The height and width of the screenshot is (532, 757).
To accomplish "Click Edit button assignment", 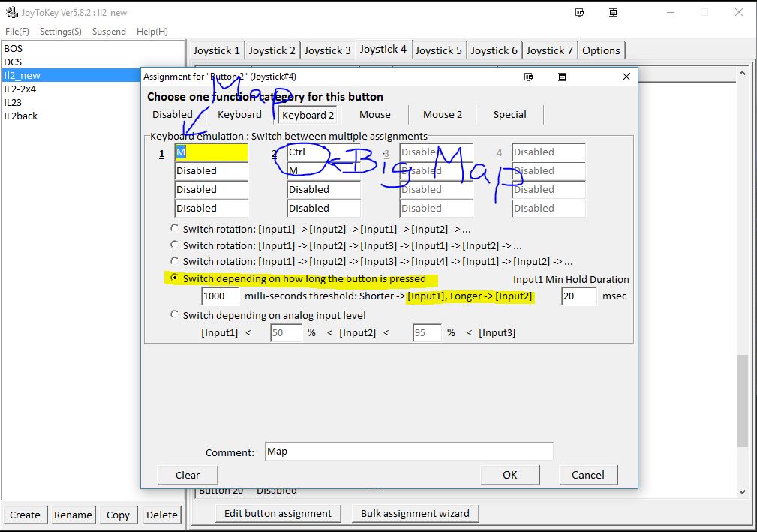I will click(278, 514).
